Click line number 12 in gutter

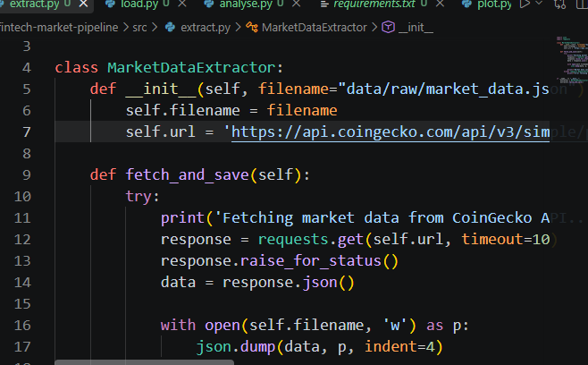coord(22,240)
